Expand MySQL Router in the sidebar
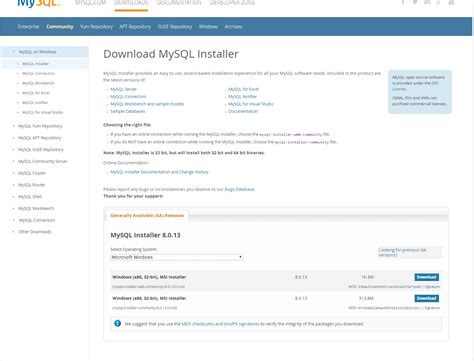 click(31, 185)
